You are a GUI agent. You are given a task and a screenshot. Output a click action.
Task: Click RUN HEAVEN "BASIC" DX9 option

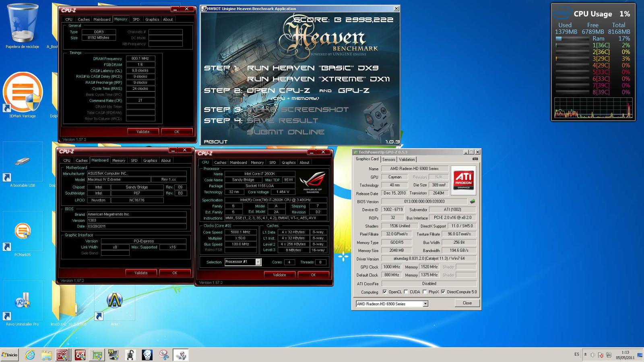point(313,68)
